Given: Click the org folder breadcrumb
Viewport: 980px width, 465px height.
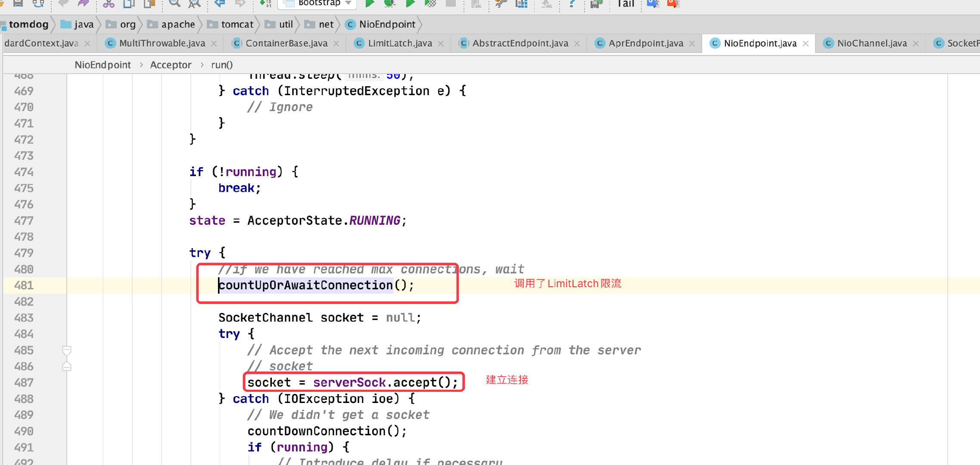Looking at the screenshot, I should coord(121,24).
